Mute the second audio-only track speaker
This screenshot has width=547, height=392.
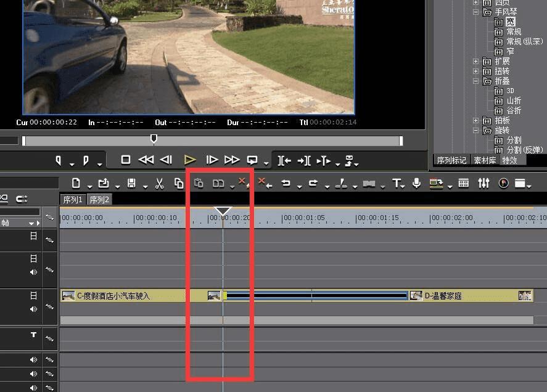(33, 374)
